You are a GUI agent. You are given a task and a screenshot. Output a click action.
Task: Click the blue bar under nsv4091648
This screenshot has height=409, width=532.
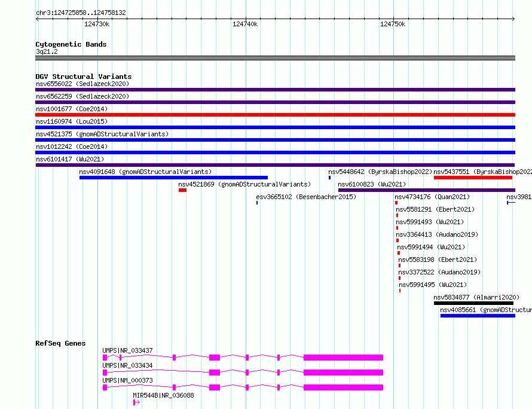[173, 178]
